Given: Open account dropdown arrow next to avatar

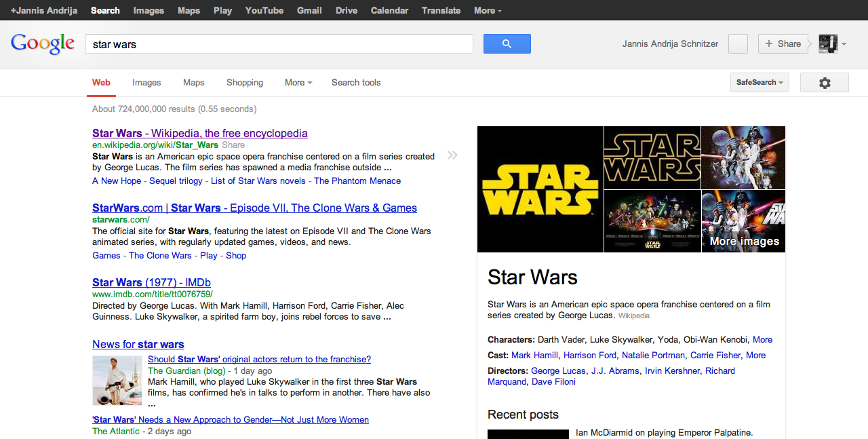Looking at the screenshot, I should [x=844, y=44].
